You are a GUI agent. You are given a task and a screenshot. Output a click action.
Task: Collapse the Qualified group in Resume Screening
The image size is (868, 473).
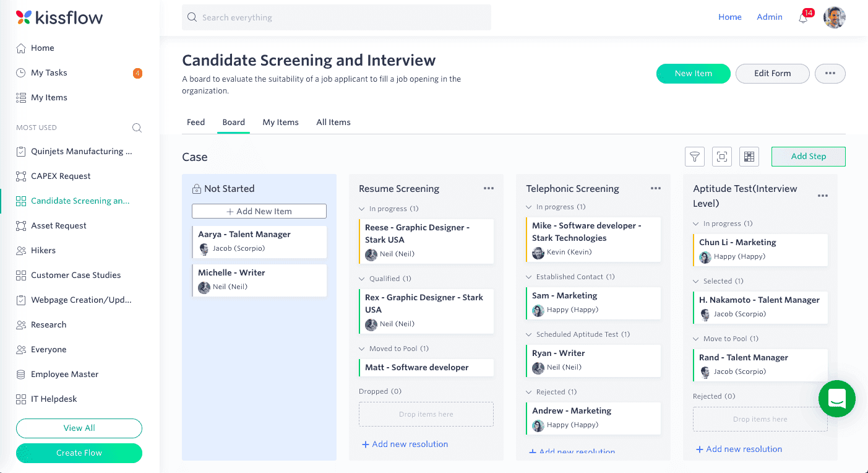pos(362,279)
